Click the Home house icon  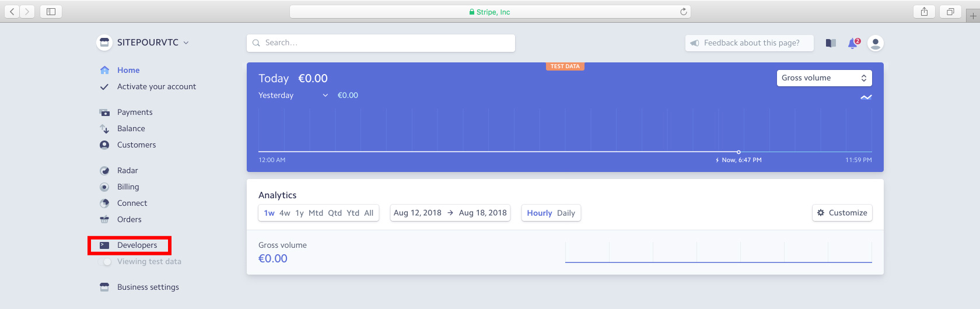coord(104,70)
